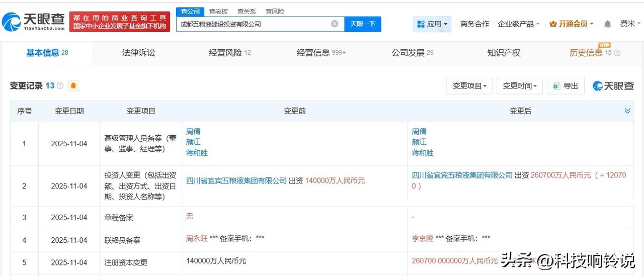The height and width of the screenshot is (277, 644).
Task: Switch to the 历史信息 VIP tab
Action: point(590,52)
